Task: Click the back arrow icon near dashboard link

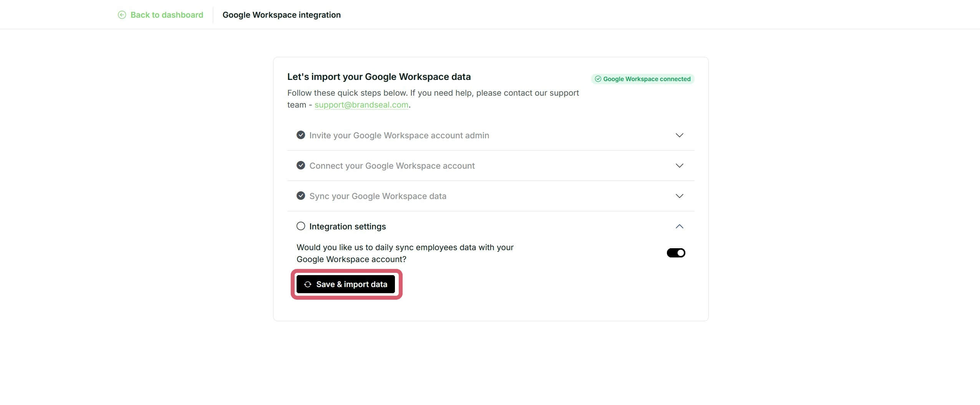Action: [122, 15]
